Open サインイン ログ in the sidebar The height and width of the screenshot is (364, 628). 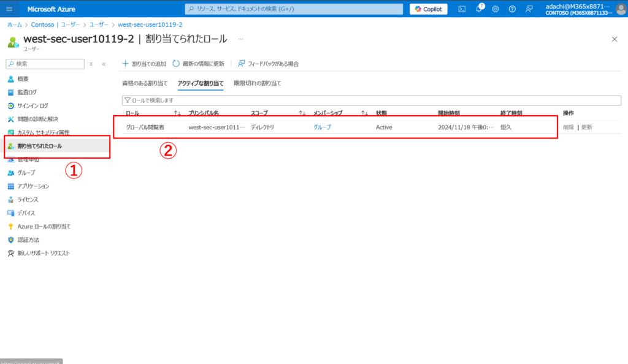[33, 106]
